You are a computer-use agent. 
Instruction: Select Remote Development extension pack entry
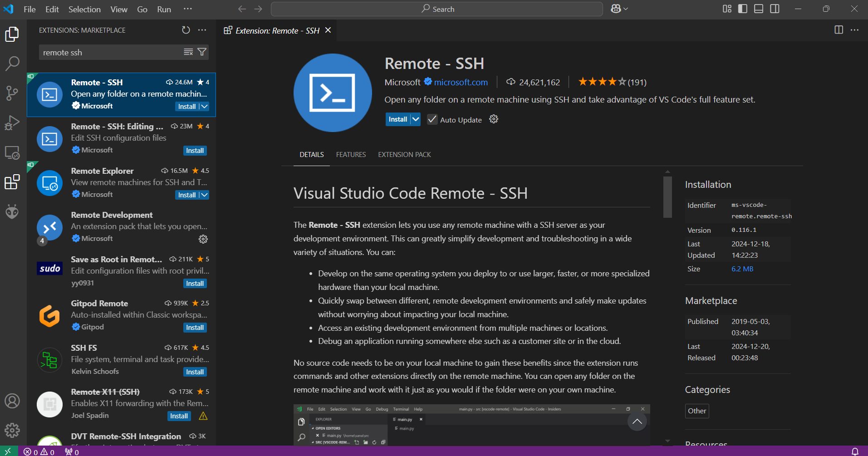point(122,228)
